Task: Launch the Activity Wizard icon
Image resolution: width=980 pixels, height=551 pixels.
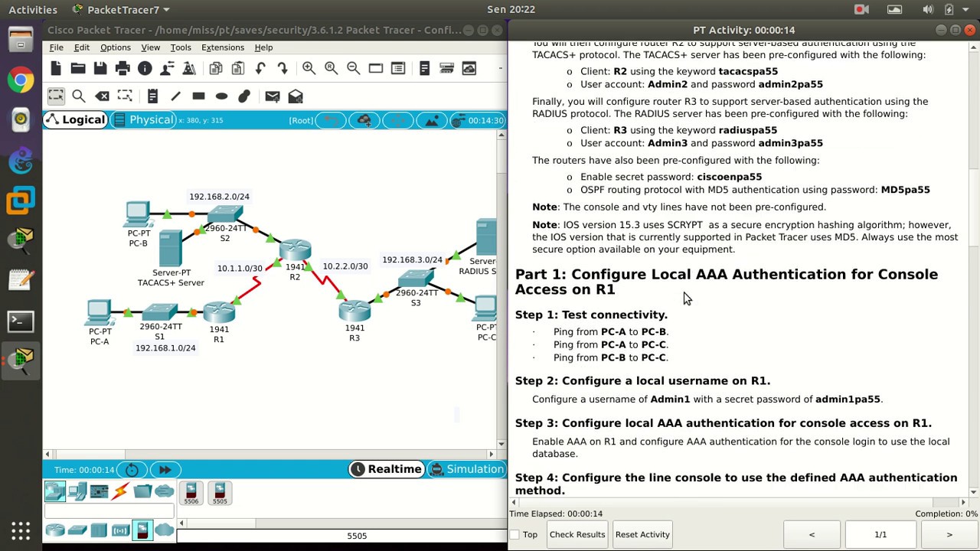Action: point(167,69)
